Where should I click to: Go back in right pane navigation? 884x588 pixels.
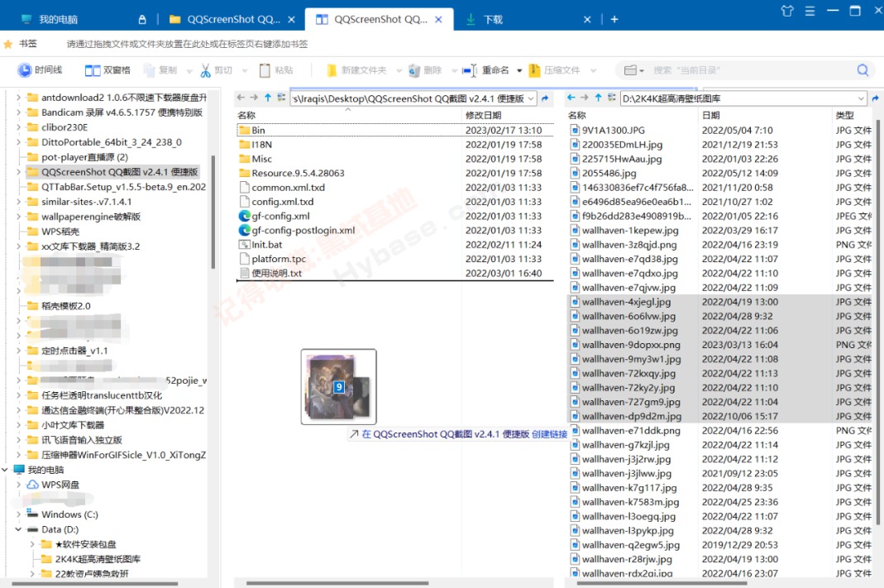tap(571, 98)
